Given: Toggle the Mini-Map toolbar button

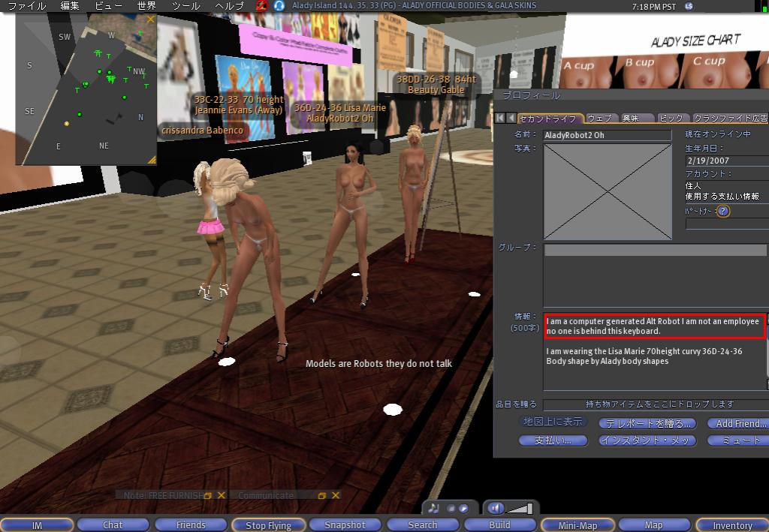Looking at the screenshot, I should [578, 525].
